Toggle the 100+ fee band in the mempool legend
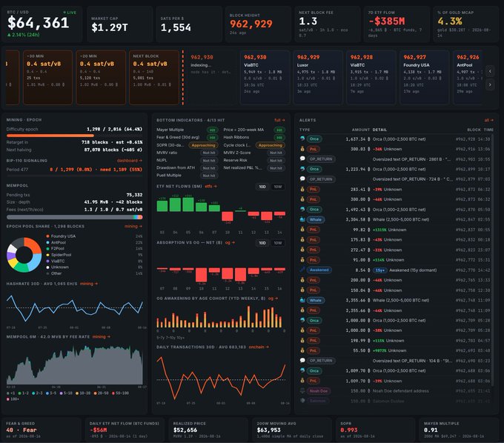This screenshot has height=443, width=504. tap(13, 399)
